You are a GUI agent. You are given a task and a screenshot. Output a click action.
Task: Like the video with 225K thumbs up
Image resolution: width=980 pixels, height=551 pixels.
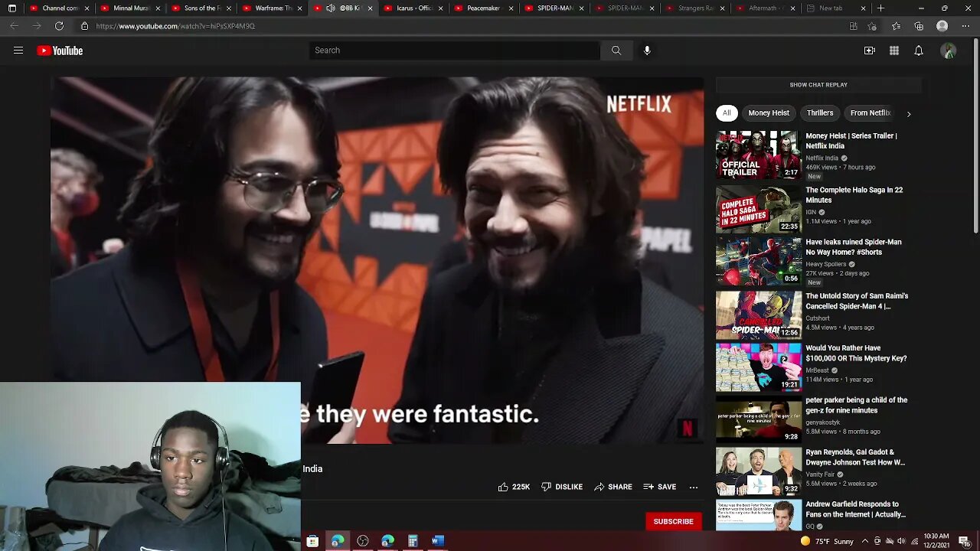click(x=514, y=487)
